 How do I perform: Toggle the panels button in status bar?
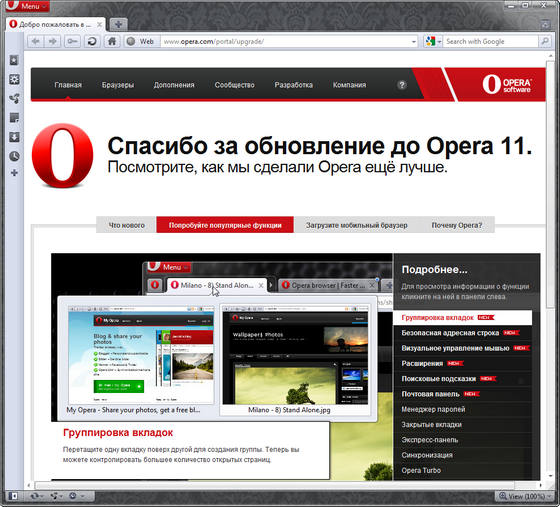click(13, 496)
